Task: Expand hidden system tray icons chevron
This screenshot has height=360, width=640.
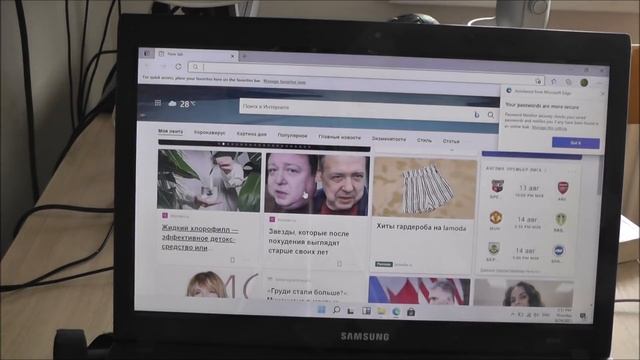Action: (513, 314)
